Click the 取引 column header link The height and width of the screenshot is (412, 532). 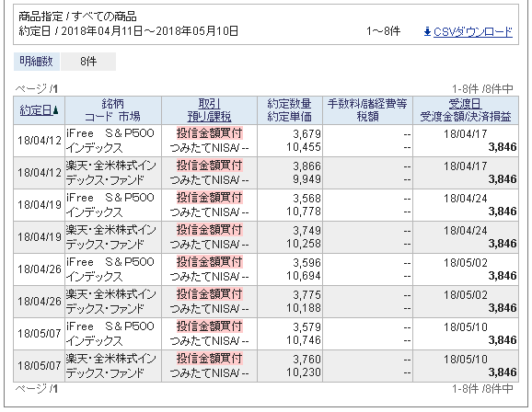pyautogui.click(x=209, y=104)
